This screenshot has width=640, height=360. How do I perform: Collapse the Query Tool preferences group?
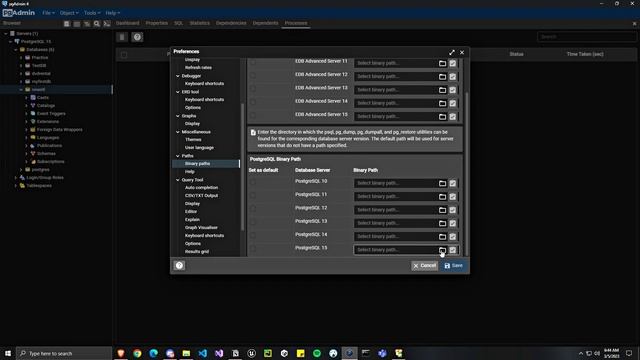pos(178,180)
